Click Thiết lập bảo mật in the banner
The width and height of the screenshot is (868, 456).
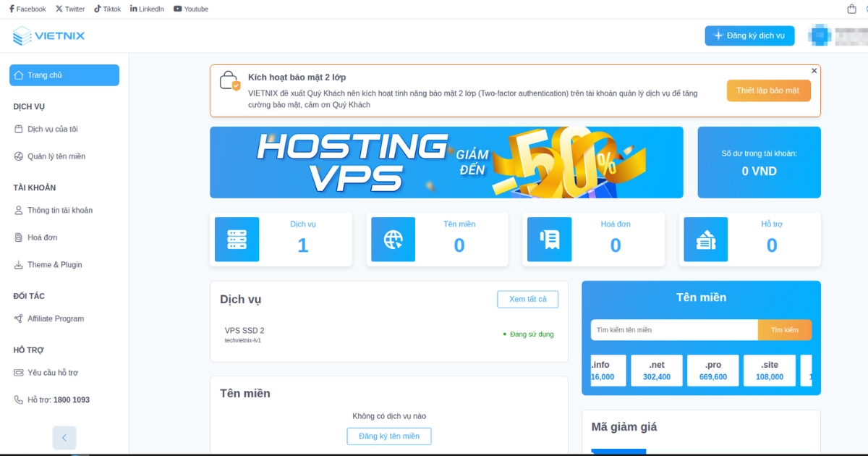(768, 90)
